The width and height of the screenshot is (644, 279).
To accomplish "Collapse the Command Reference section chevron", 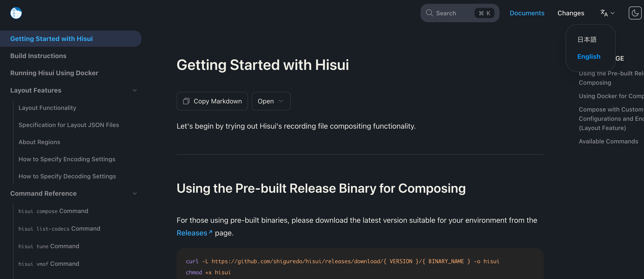I will coord(135,194).
